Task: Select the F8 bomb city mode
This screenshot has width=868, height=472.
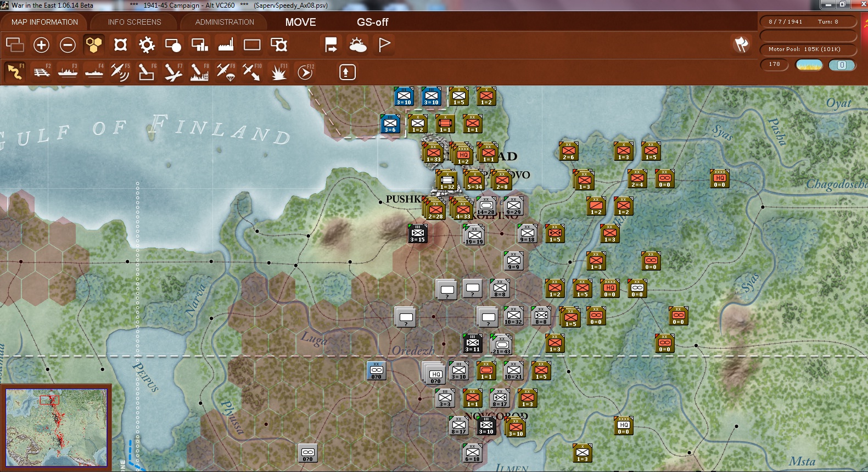Action: tap(199, 72)
